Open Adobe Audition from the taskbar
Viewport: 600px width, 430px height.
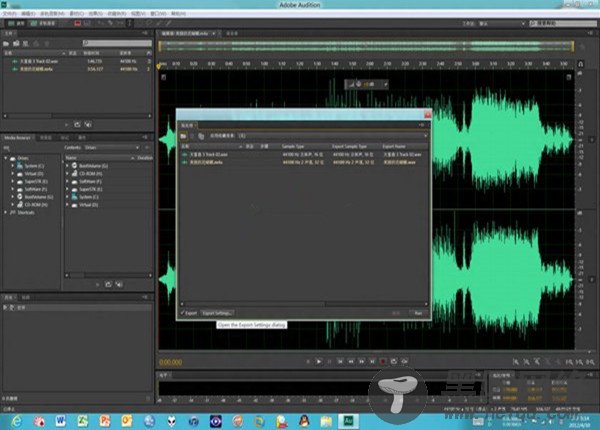pyautogui.click(x=349, y=421)
